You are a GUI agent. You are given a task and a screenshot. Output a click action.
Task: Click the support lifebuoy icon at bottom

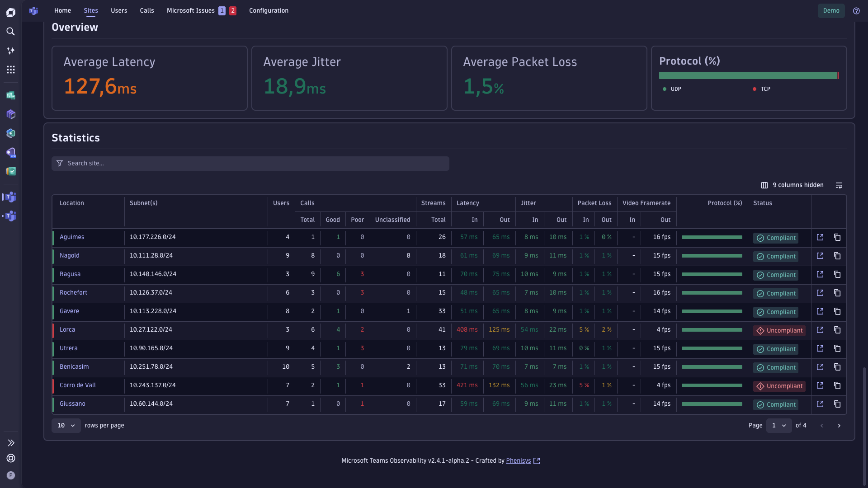point(11,458)
